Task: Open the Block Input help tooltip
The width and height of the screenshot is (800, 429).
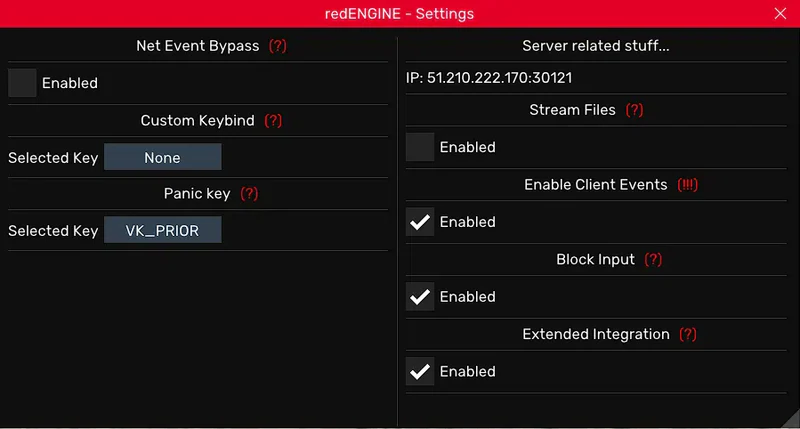Action: point(653,260)
